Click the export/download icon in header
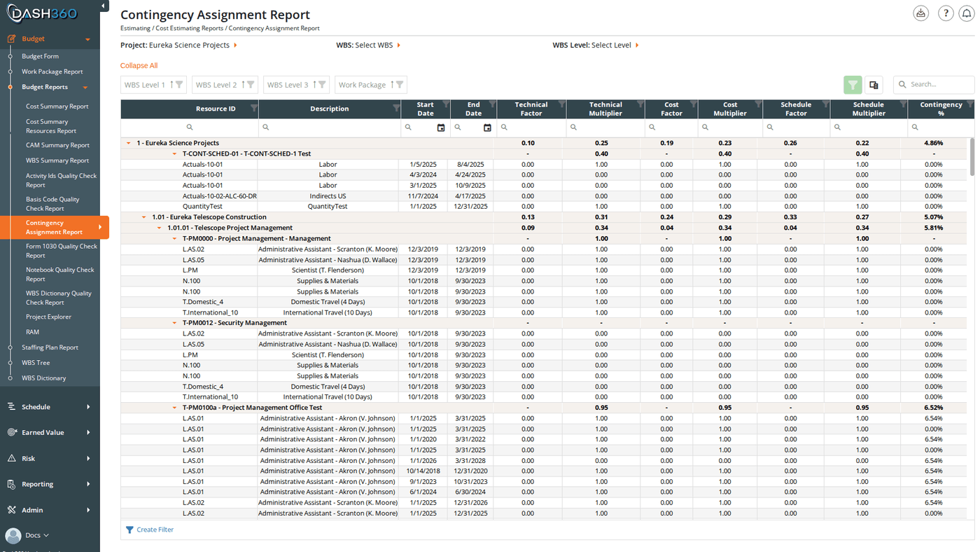Screen dimensions: 980x552 click(x=921, y=13)
